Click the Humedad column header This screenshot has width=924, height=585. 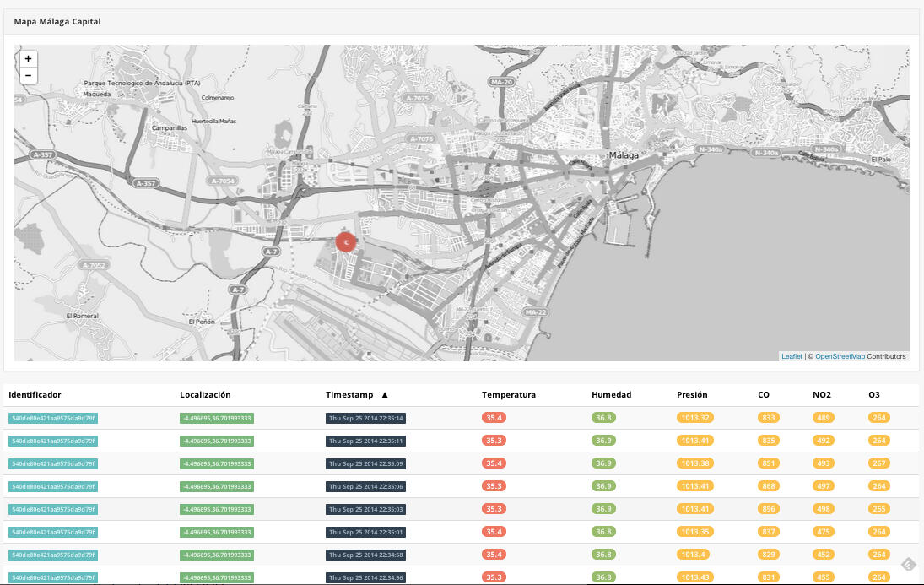[611, 395]
